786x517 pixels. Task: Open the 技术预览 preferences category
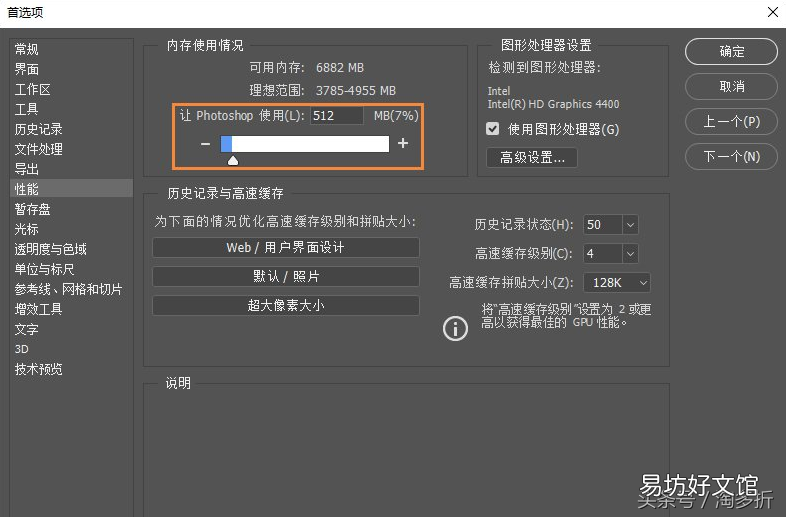pos(39,369)
